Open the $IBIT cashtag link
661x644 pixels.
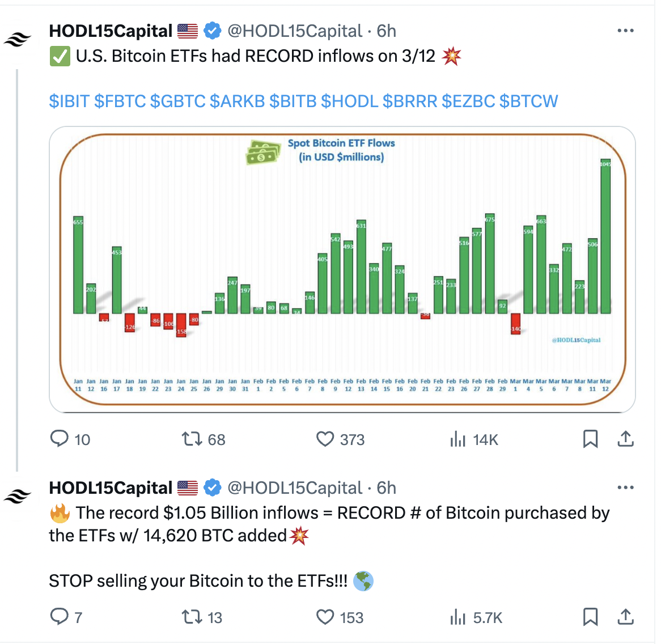(69, 101)
